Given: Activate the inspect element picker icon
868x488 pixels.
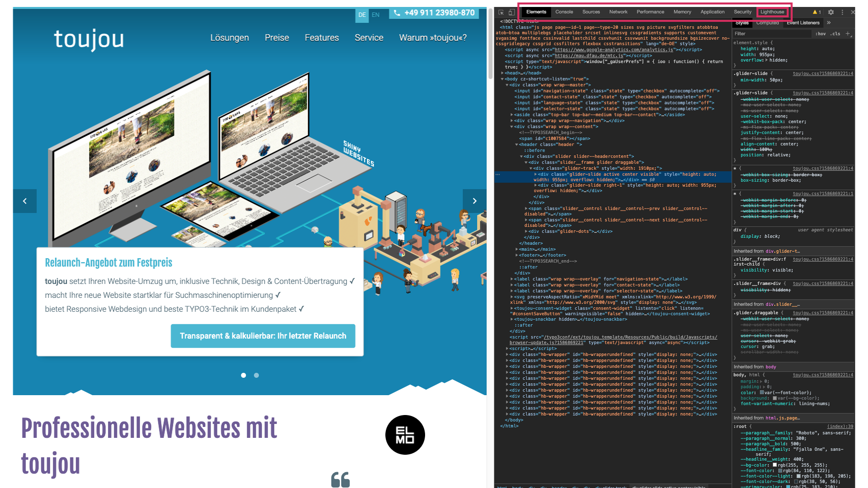Looking at the screenshot, I should [x=501, y=12].
